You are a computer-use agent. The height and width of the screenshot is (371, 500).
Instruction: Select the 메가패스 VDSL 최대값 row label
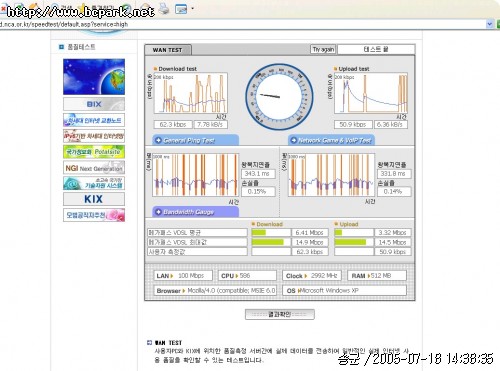[197, 242]
